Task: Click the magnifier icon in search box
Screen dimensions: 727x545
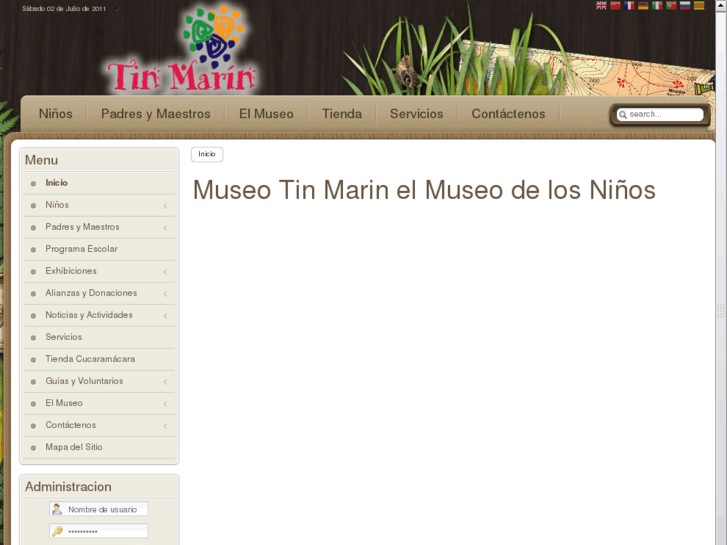Action: click(623, 115)
